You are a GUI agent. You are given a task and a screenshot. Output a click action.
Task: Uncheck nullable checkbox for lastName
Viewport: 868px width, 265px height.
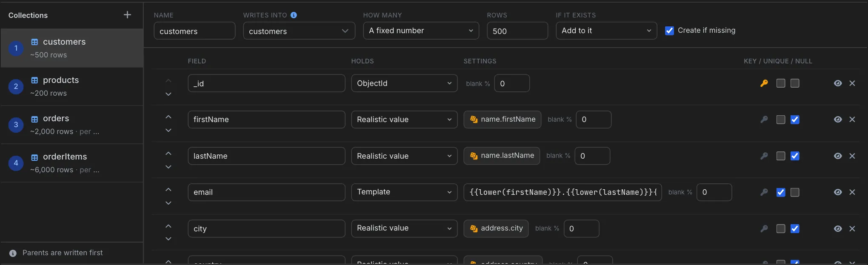click(795, 156)
